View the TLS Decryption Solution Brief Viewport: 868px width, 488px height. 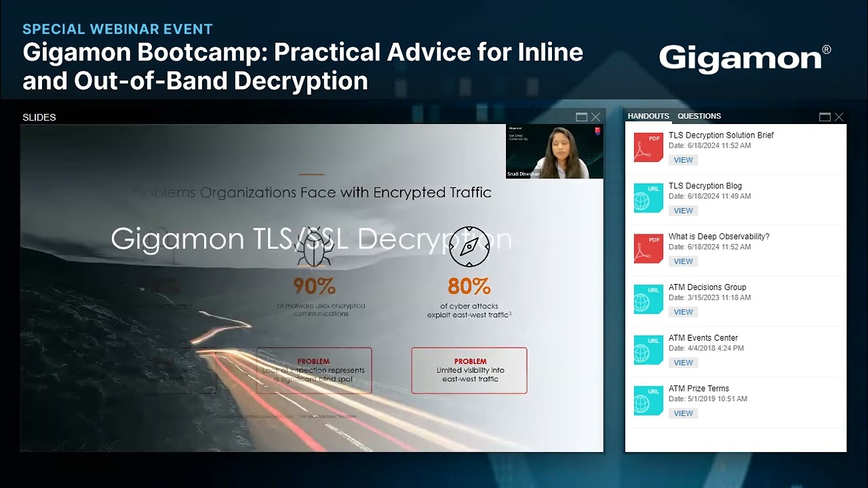(683, 160)
